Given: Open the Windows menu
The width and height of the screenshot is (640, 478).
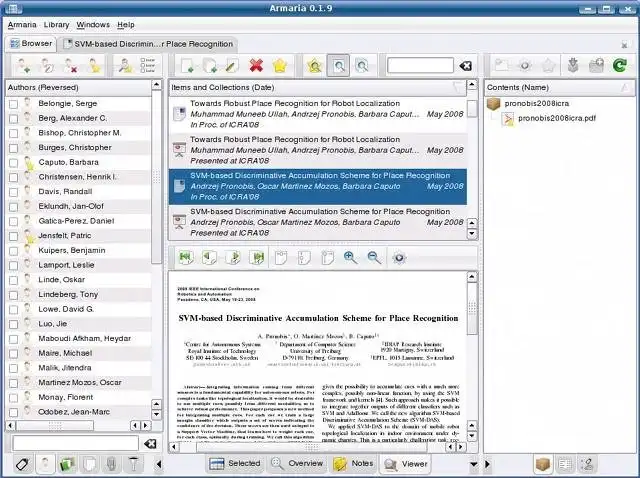Looking at the screenshot, I should coord(93,25).
